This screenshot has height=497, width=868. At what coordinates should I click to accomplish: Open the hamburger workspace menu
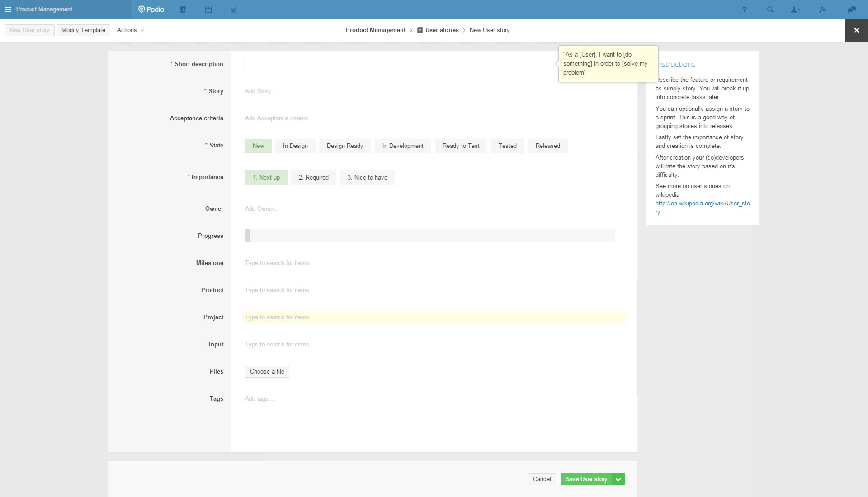click(x=8, y=9)
